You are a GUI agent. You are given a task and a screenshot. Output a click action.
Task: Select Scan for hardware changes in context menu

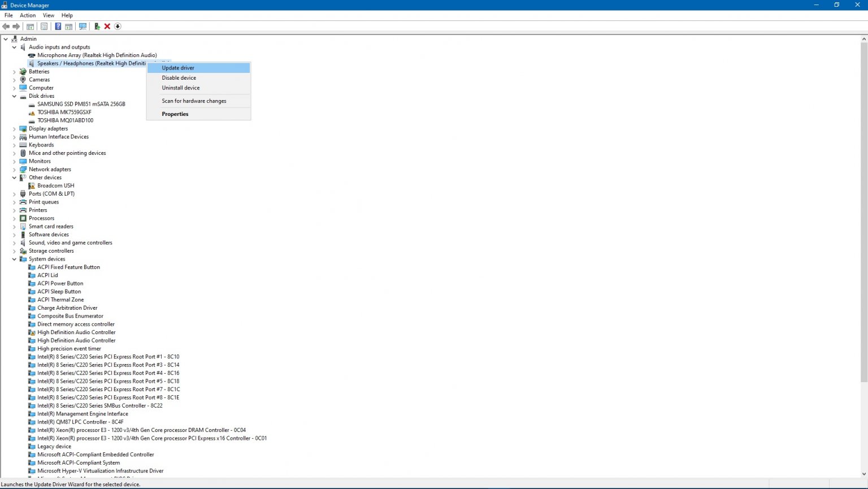coord(198,101)
